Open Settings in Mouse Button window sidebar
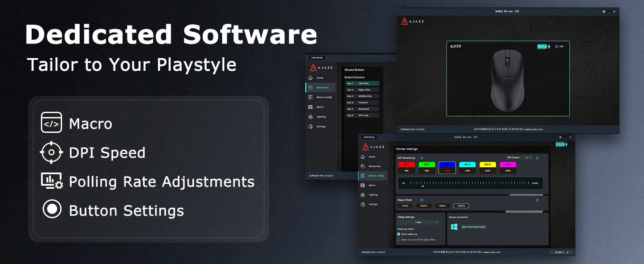This screenshot has height=264, width=644. [x=320, y=126]
